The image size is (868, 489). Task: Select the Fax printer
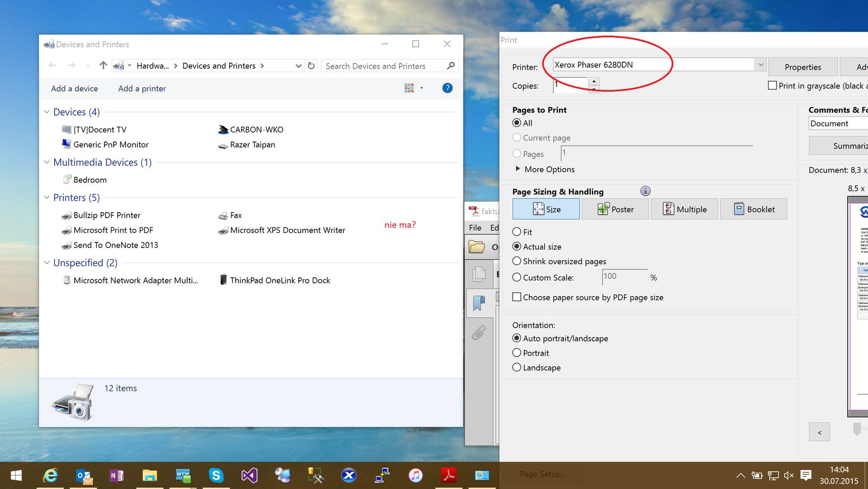(230, 215)
